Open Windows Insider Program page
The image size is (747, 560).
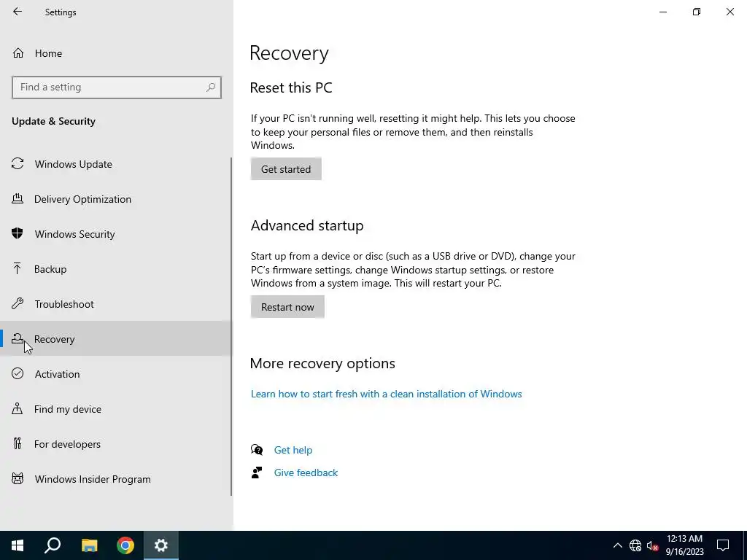pos(93,479)
